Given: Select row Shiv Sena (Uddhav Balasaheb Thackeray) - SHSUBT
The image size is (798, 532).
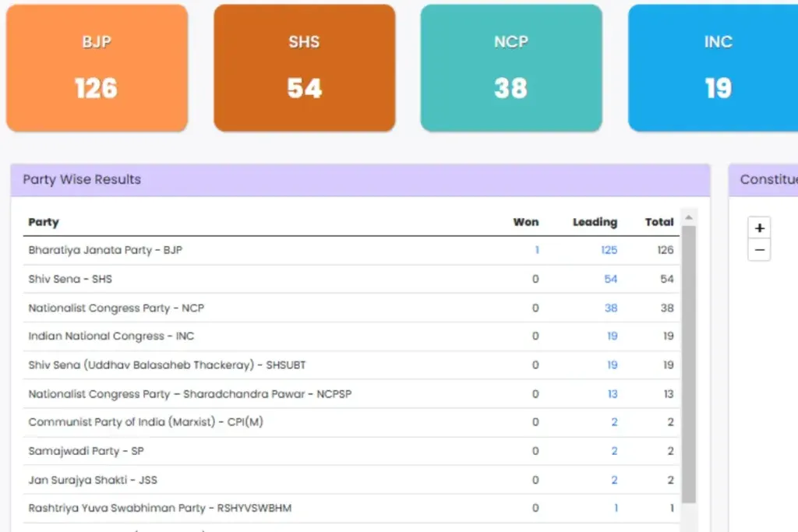Looking at the screenshot, I should point(351,365).
